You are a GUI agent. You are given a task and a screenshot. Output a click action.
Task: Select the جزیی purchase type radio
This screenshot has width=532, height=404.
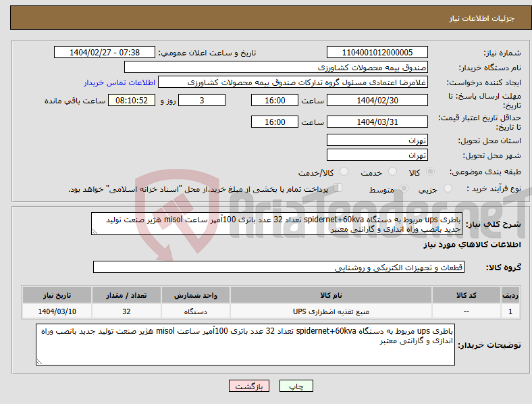pyautogui.click(x=448, y=188)
